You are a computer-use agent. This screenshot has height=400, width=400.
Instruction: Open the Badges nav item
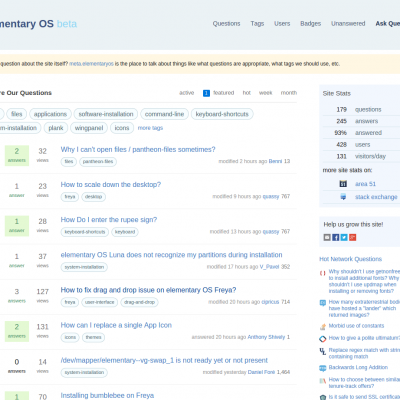(x=310, y=24)
